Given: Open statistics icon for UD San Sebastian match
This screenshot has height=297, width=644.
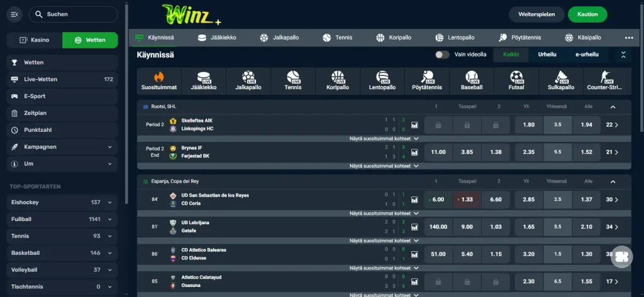Looking at the screenshot, I should tap(414, 200).
